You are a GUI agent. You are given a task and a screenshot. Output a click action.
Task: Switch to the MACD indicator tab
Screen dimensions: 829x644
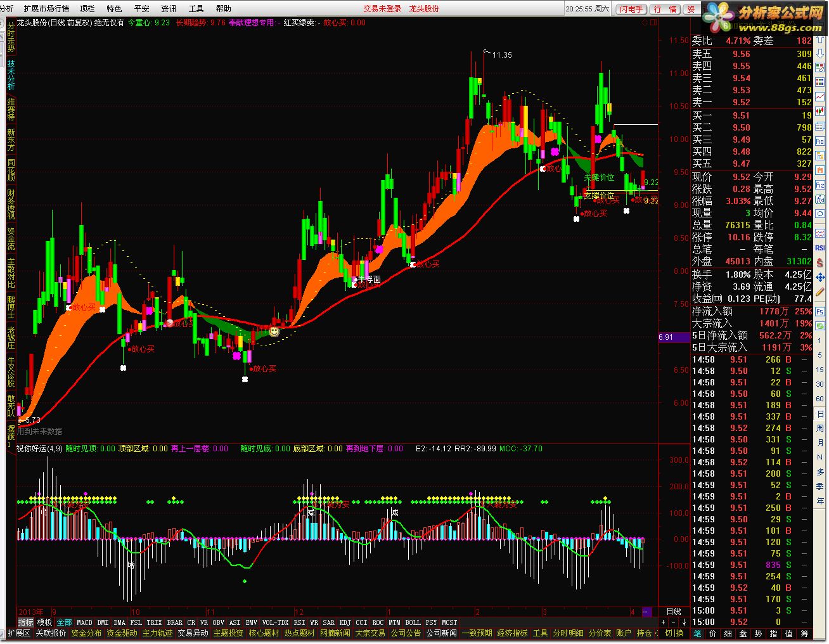pos(84,622)
